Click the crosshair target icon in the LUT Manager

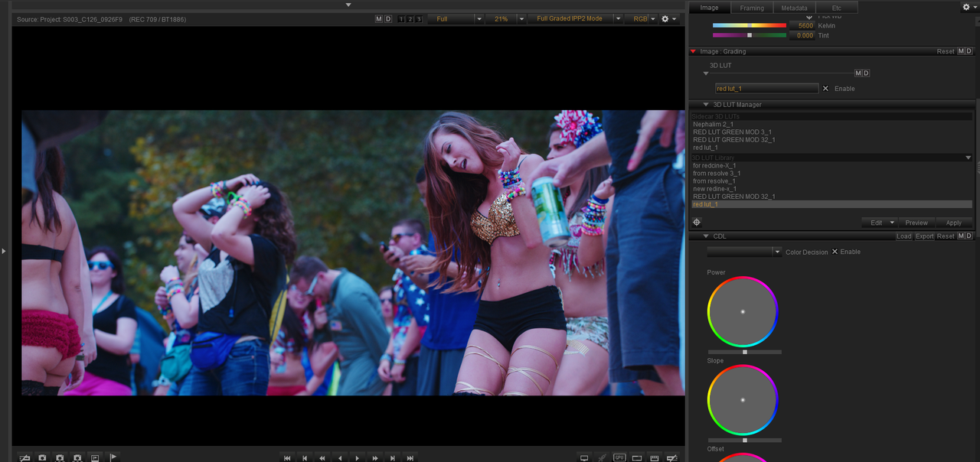(697, 223)
